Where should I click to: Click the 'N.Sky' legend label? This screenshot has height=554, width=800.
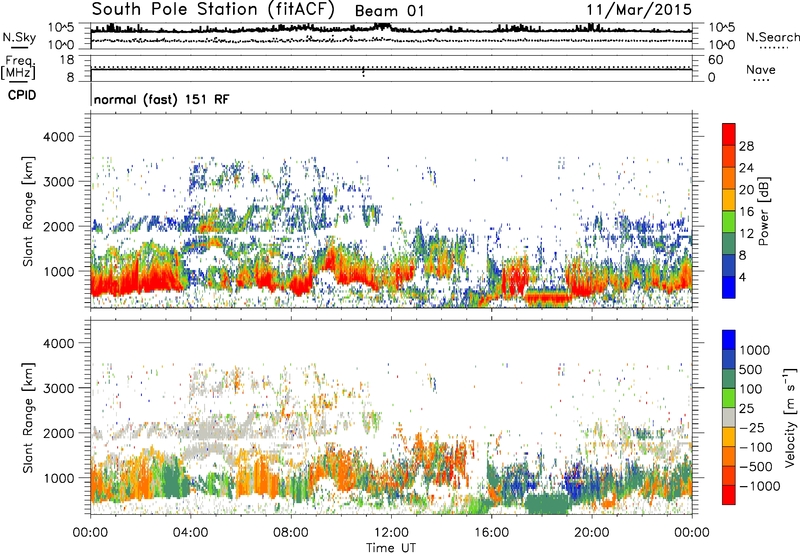[19, 37]
